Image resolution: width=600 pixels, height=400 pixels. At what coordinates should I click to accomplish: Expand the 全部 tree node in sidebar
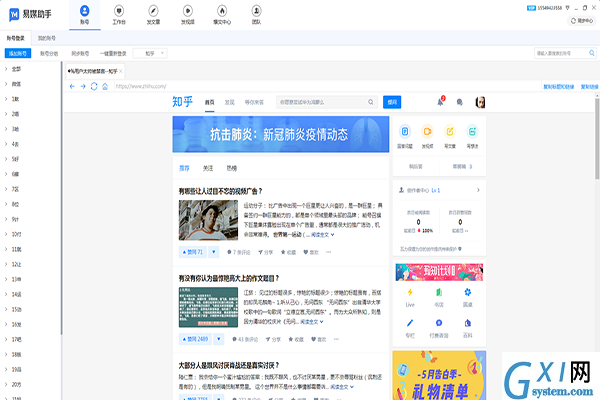pyautogui.click(x=6, y=69)
